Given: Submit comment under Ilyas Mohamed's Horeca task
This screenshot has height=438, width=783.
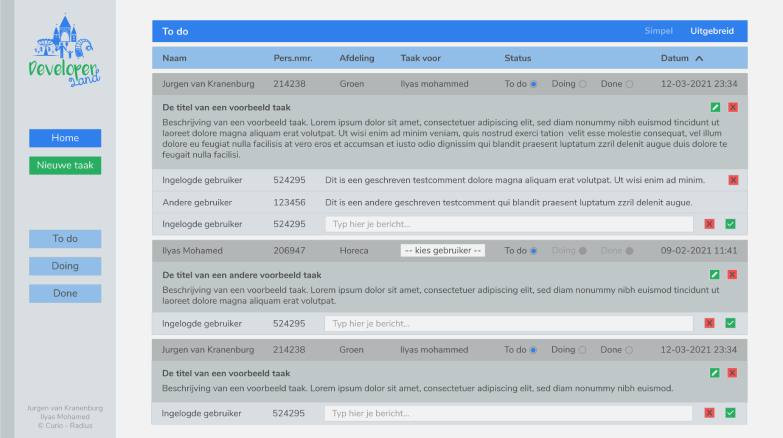Looking at the screenshot, I should (x=730, y=323).
